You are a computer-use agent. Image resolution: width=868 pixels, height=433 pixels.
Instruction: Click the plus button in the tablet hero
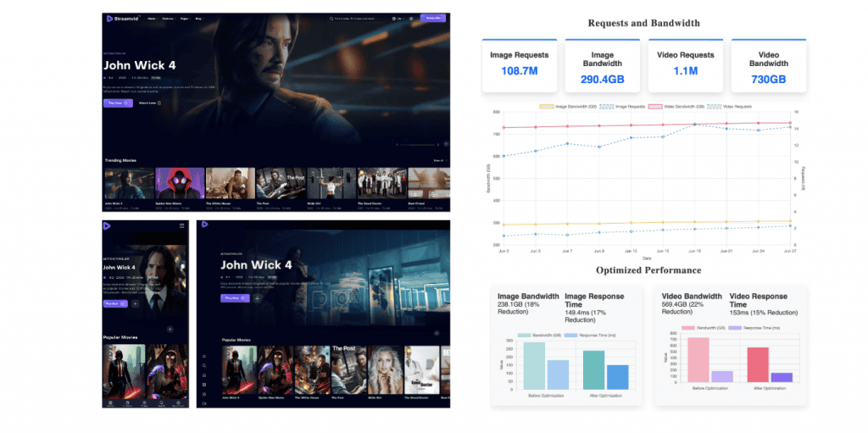tap(257, 298)
